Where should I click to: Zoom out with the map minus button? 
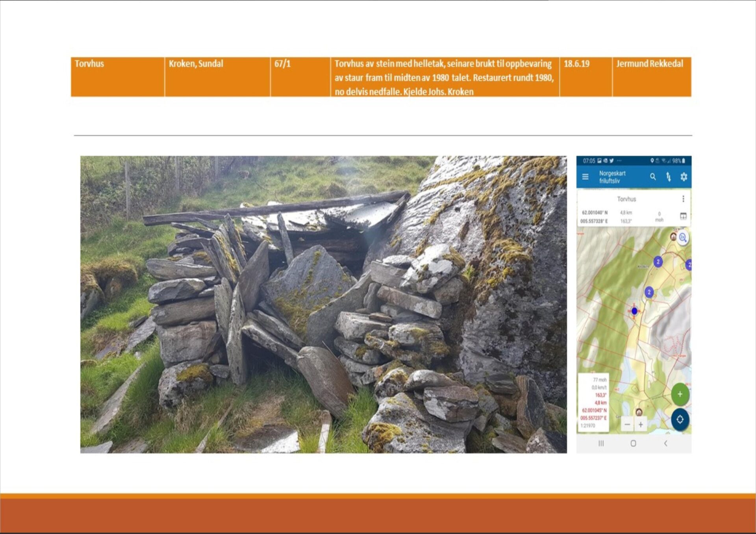point(627,425)
